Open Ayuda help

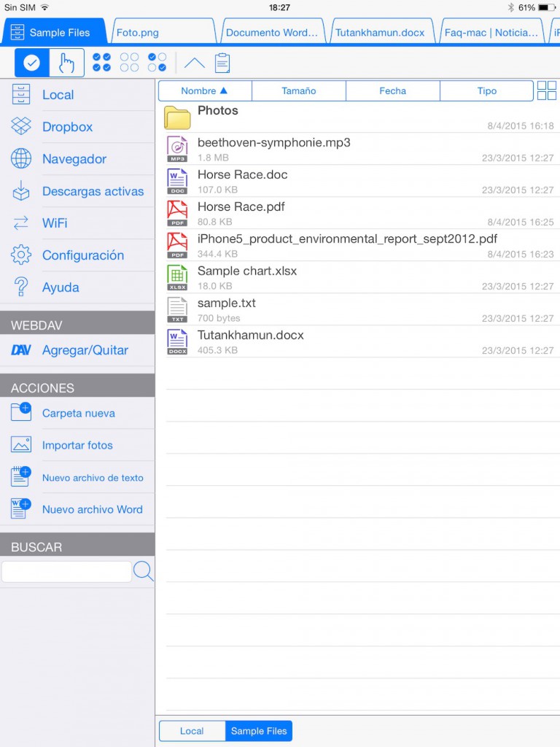tap(77, 287)
